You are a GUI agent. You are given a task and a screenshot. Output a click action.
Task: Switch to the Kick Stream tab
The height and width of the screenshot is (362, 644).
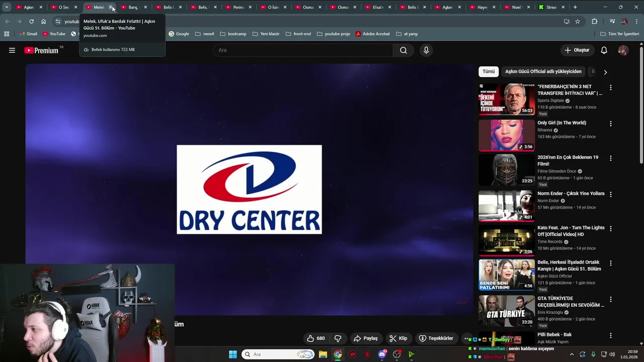tap(551, 7)
